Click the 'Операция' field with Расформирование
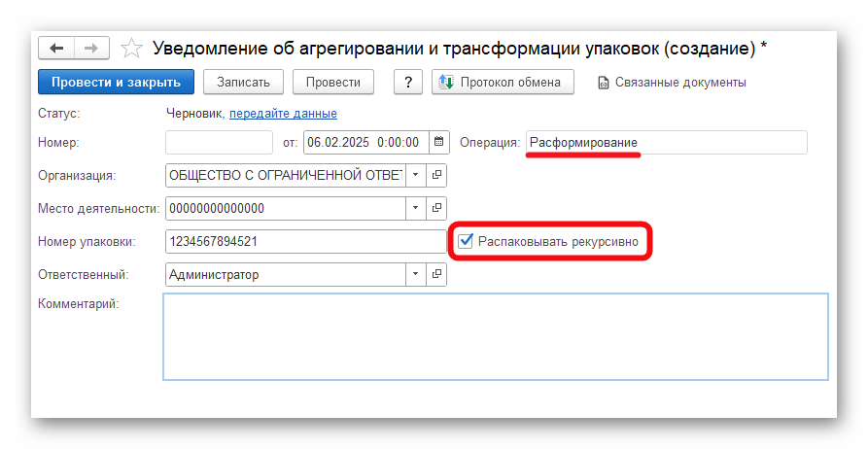Screen dimensions: 868x449 point(666,142)
